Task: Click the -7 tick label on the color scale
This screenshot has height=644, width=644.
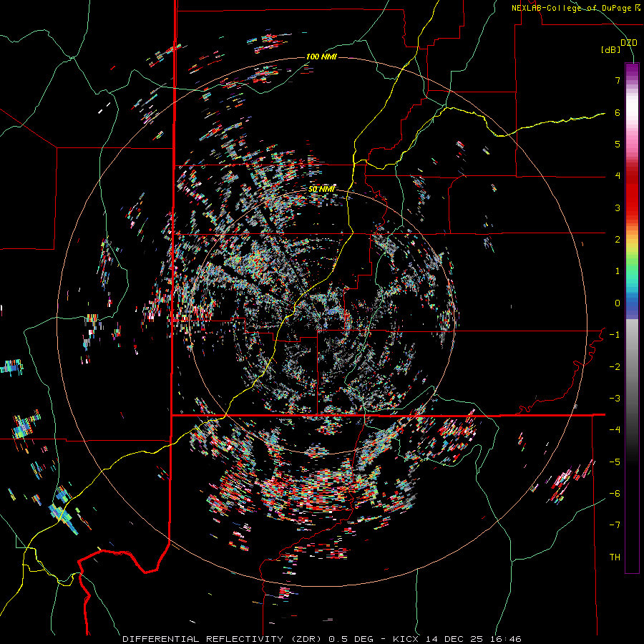Action: [x=615, y=525]
